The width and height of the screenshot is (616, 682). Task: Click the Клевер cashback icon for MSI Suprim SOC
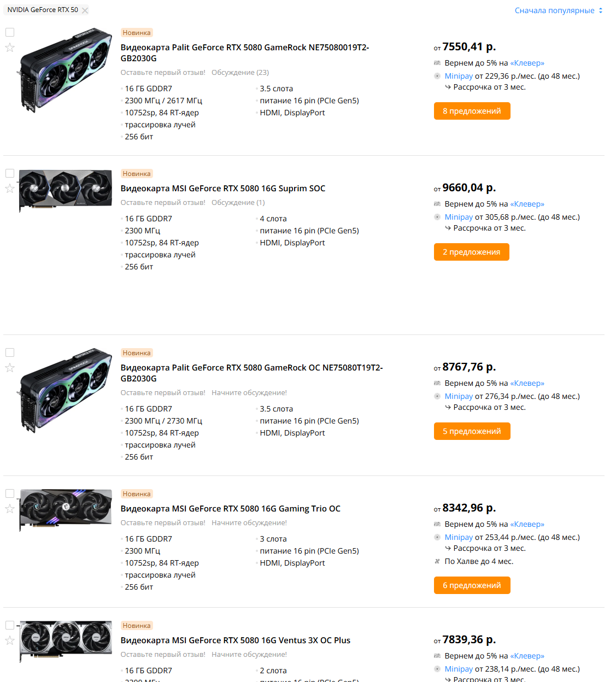click(x=437, y=204)
